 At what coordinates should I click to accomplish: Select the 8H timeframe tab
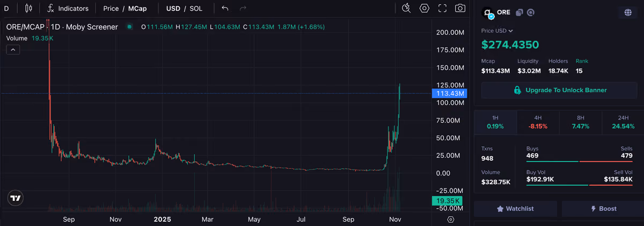tap(580, 122)
